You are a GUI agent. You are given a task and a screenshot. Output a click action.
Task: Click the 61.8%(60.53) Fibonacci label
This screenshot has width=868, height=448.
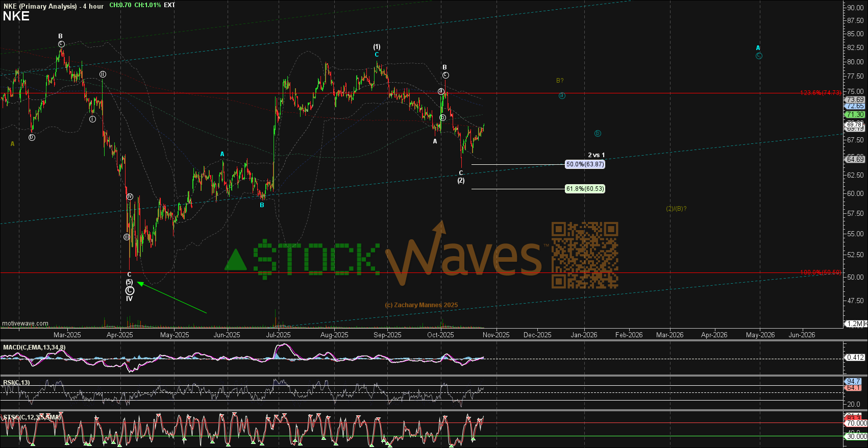585,189
